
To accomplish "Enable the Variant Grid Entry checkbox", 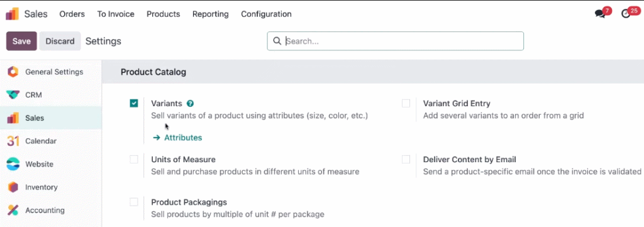I will 406,104.
